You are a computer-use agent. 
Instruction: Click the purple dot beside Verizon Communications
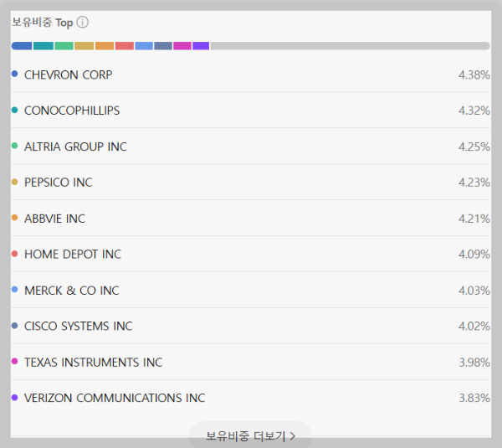click(x=14, y=398)
